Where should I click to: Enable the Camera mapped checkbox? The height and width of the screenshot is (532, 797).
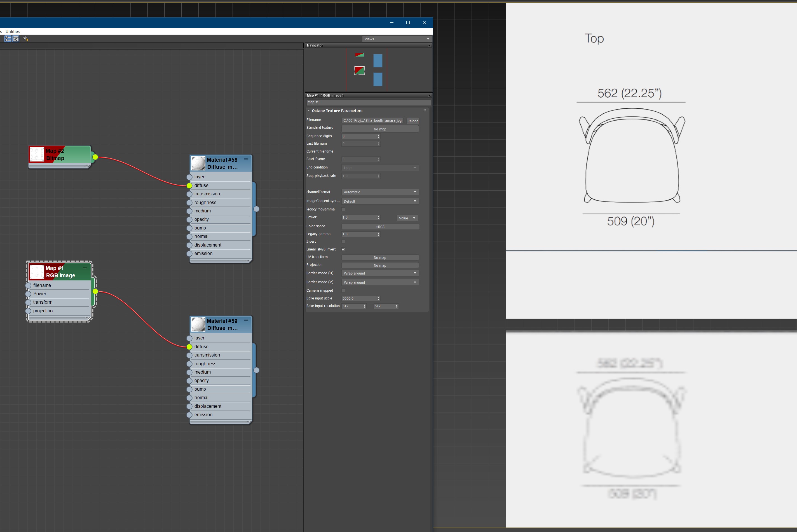pyautogui.click(x=343, y=290)
